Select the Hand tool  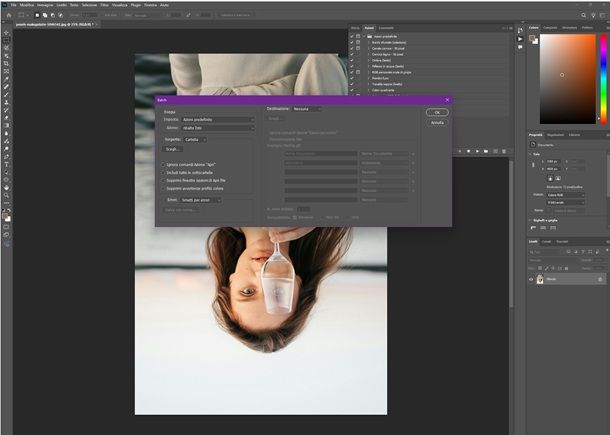pos(6,187)
